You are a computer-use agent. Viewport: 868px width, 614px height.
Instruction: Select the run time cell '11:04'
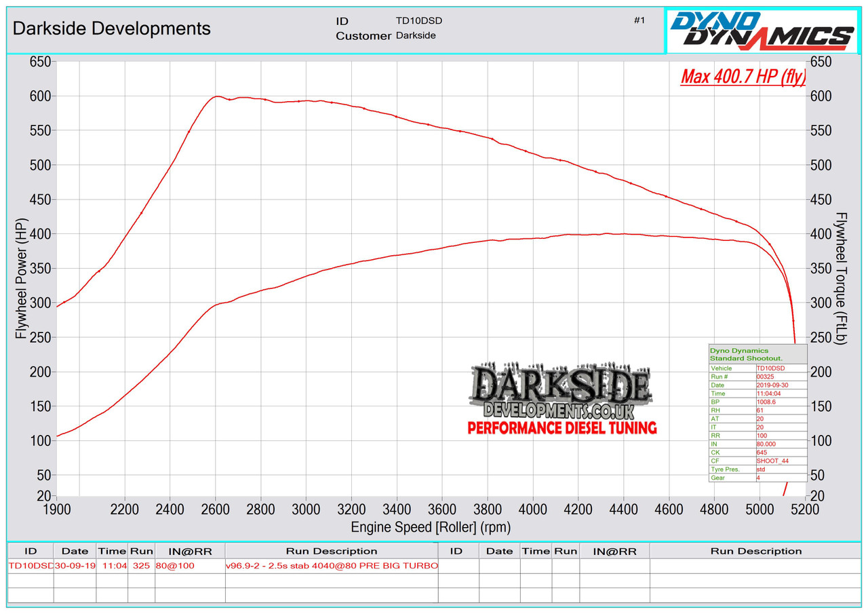click(x=112, y=566)
